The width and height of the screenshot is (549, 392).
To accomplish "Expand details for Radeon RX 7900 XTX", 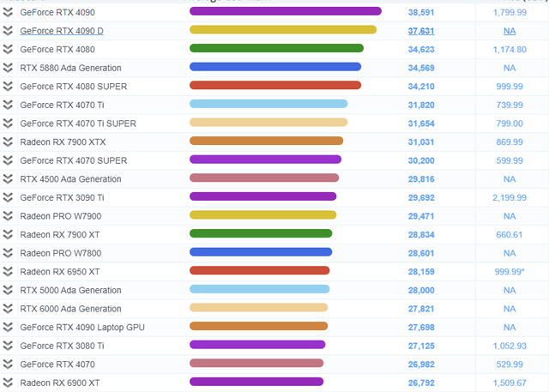I will point(8,142).
